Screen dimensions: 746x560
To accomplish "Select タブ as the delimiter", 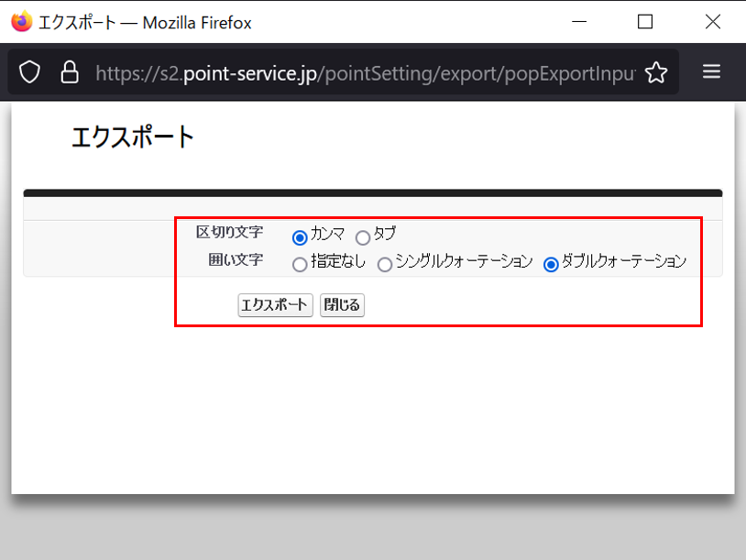I will (x=363, y=237).
